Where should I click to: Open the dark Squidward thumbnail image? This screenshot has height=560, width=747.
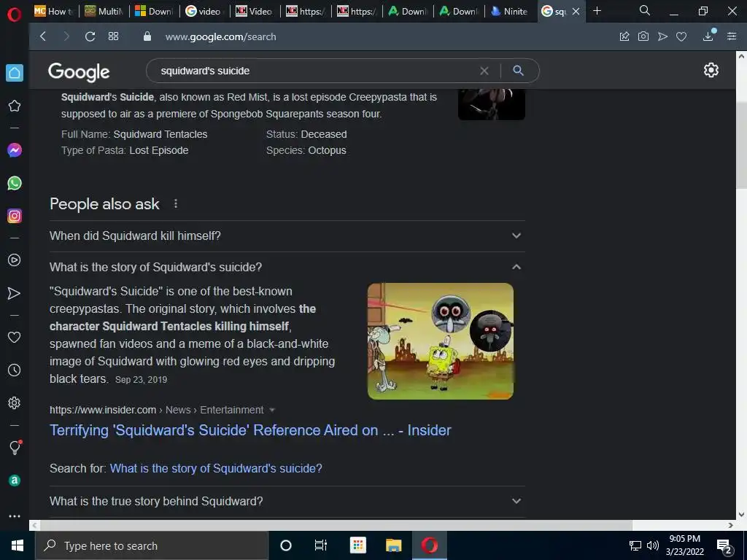[x=491, y=104]
